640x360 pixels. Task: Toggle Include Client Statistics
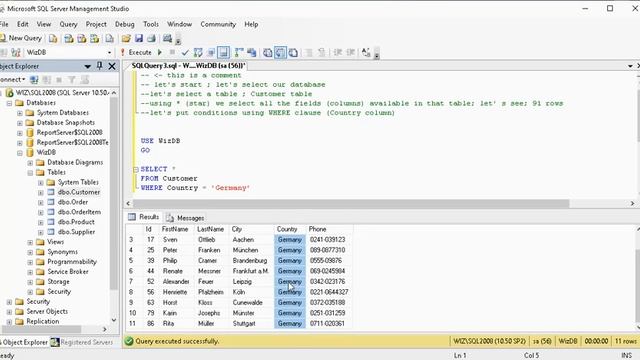(251, 52)
